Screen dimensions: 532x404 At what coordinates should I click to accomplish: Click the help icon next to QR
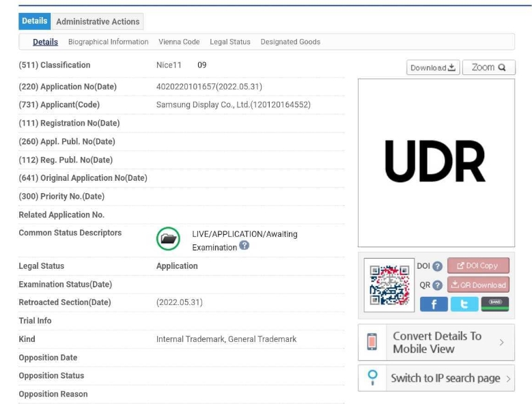pos(438,285)
